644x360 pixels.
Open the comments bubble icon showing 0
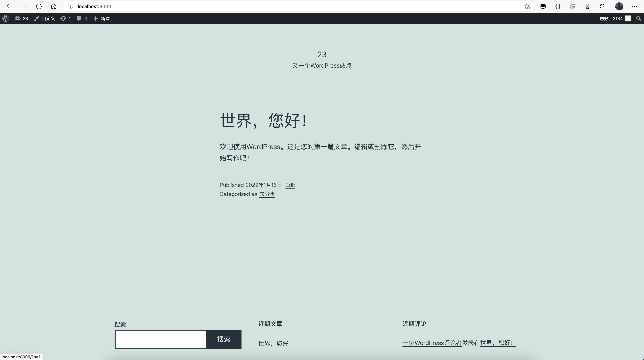[x=82, y=18]
